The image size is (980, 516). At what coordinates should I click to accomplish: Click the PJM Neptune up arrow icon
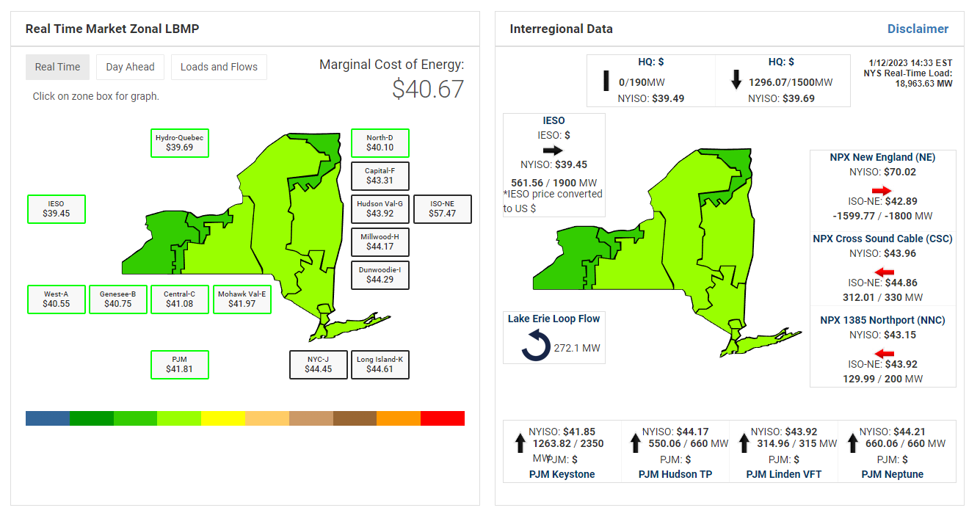pos(852,443)
